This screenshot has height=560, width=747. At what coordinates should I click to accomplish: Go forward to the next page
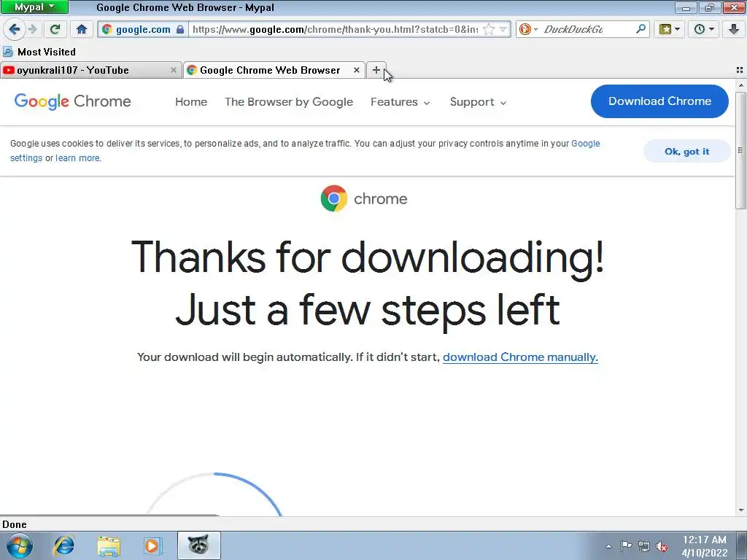click(x=33, y=29)
